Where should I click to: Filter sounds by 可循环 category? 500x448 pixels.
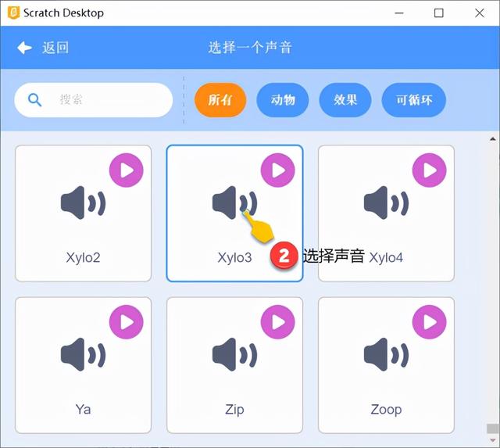413,100
